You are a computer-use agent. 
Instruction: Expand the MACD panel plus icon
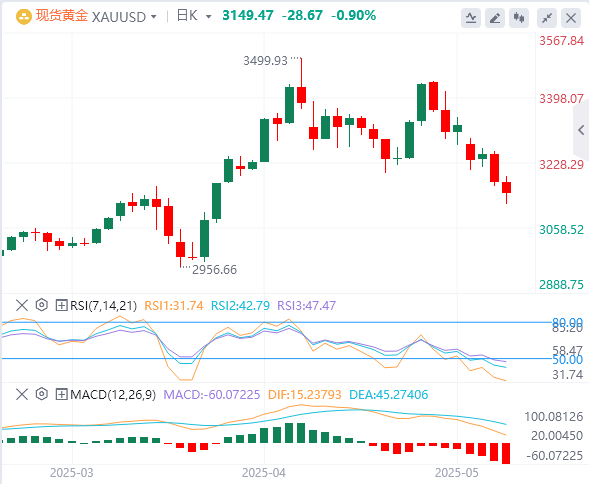[x=61, y=394]
